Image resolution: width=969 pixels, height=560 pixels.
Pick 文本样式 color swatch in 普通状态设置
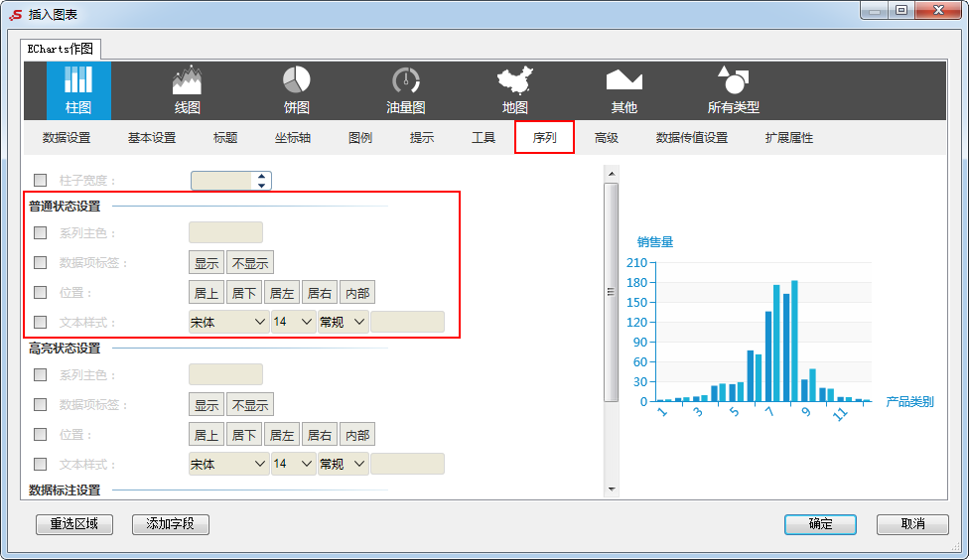coord(407,322)
